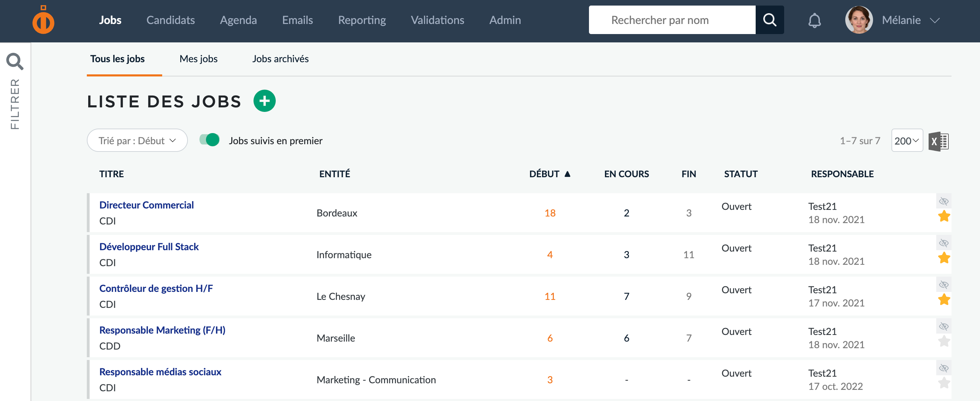Switch to the Jobs archivés tab

(280, 59)
